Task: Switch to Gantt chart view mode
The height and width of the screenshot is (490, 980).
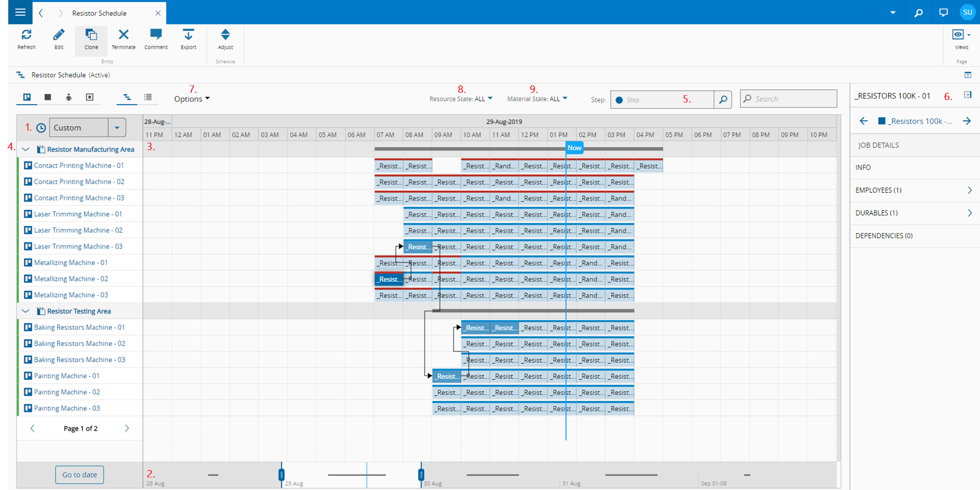Action: [127, 98]
